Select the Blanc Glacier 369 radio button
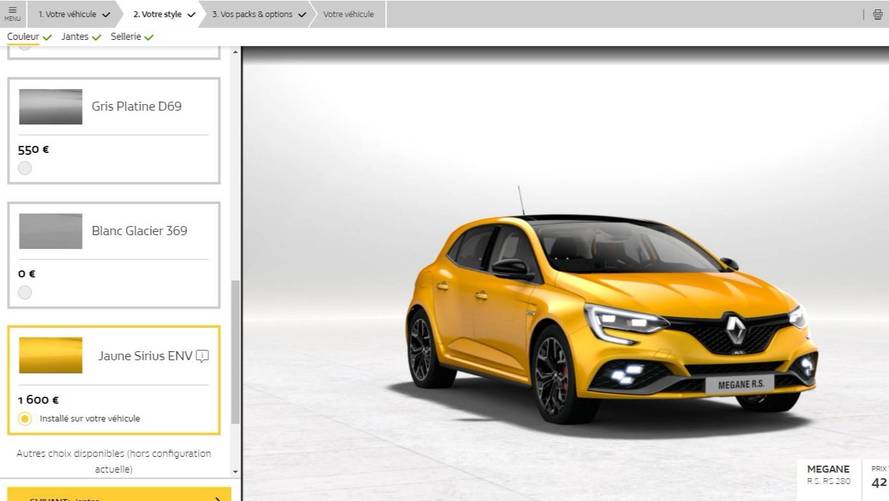The height and width of the screenshot is (501, 889). tap(25, 292)
